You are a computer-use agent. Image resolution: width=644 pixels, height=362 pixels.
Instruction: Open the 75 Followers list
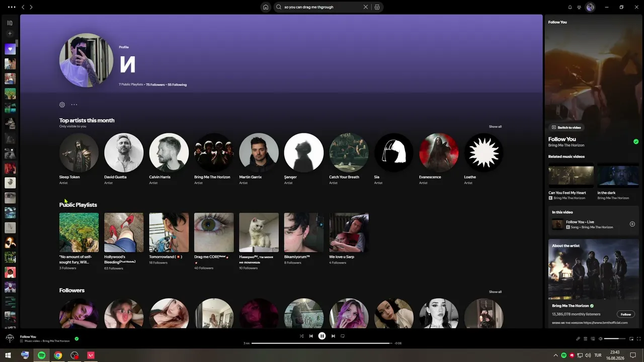155,84
